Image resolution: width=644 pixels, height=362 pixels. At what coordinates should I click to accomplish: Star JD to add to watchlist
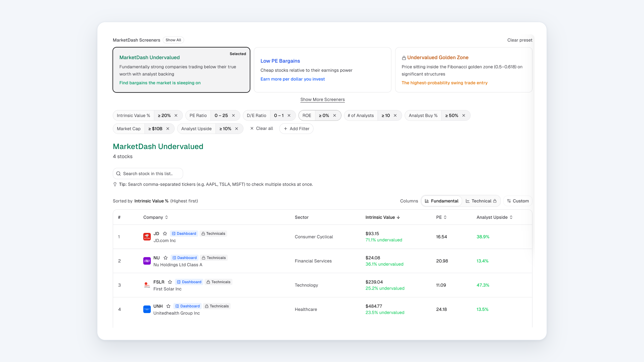[165, 233]
